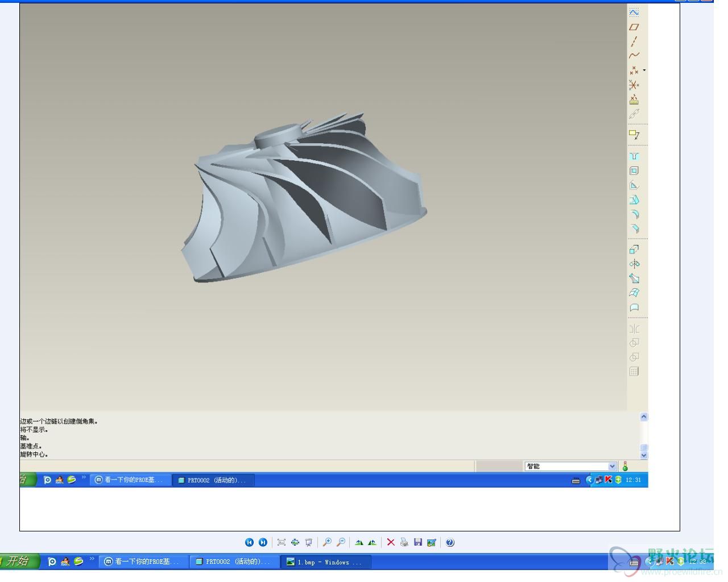Open the 智能 selection filter dropdown
This screenshot has height=582, width=728.
tap(612, 466)
